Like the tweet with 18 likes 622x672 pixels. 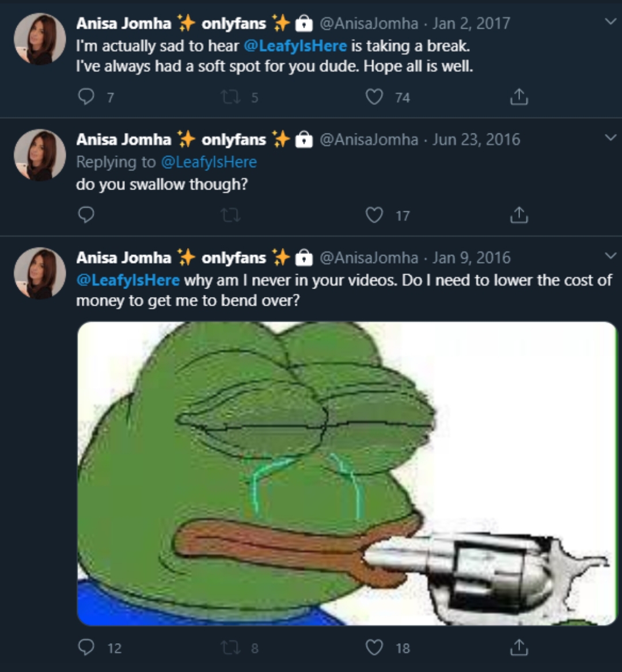point(374,647)
